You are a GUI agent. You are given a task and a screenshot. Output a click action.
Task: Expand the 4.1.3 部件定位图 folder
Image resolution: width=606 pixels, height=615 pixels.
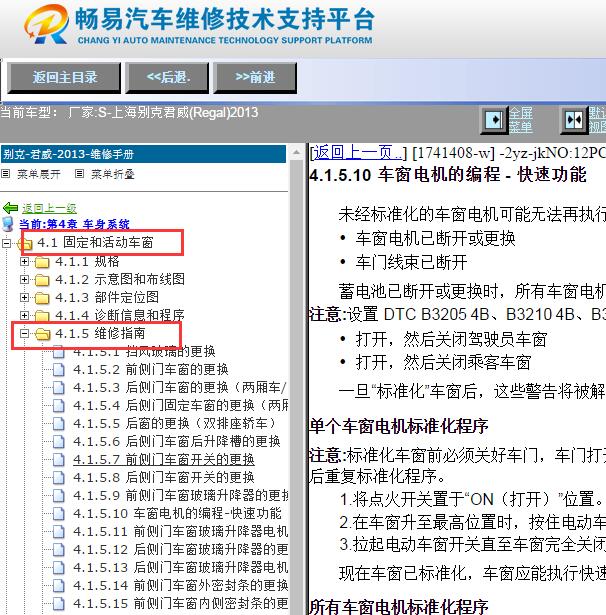coord(24,297)
